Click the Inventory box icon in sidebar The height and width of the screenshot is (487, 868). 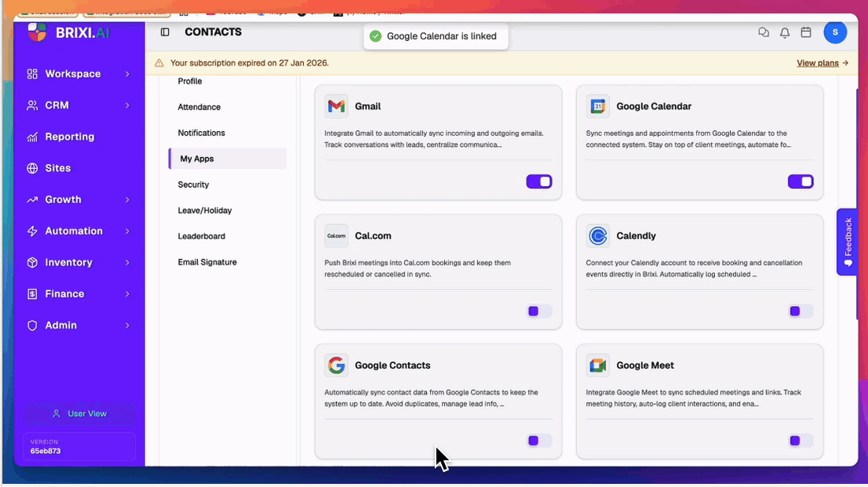point(32,262)
